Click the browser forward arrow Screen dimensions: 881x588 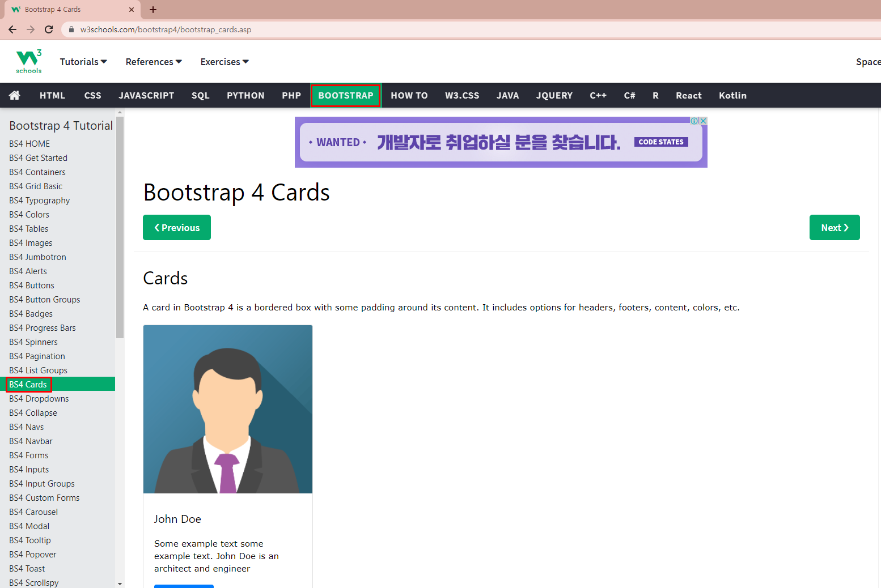[x=31, y=29]
